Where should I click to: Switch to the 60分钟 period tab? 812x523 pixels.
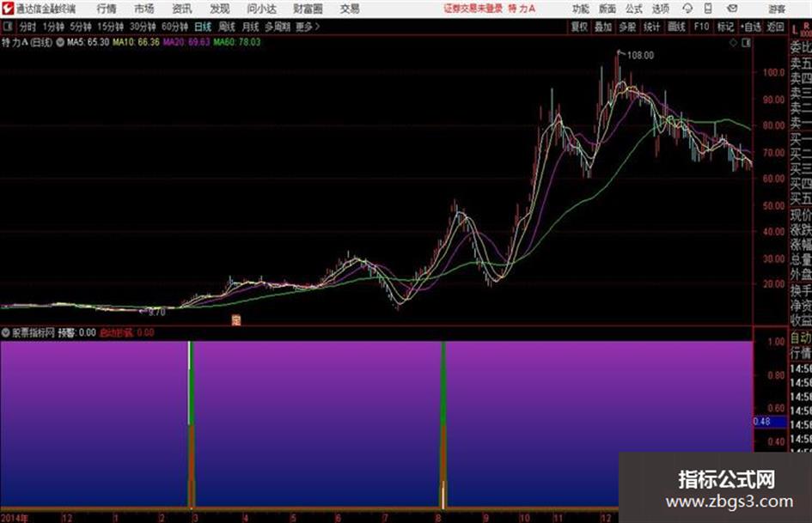175,27
